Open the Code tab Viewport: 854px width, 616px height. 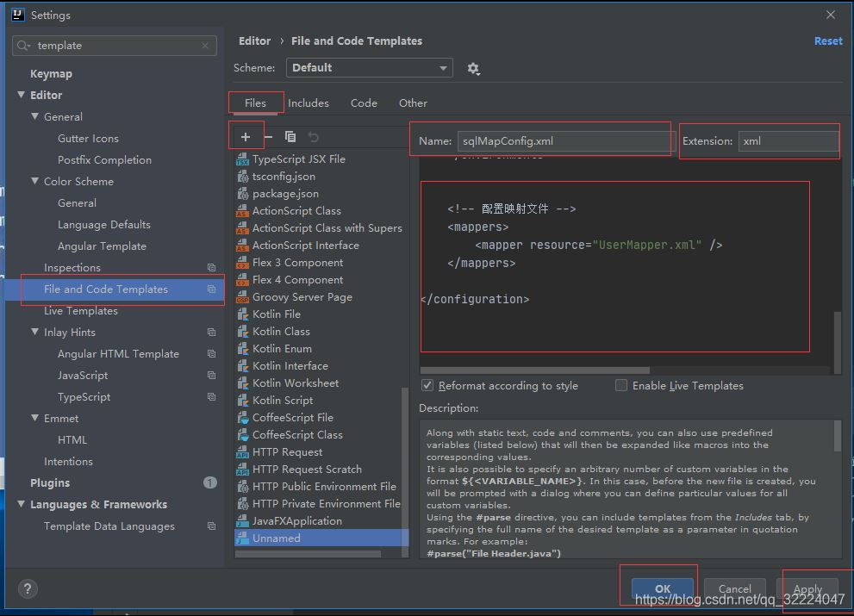[364, 103]
